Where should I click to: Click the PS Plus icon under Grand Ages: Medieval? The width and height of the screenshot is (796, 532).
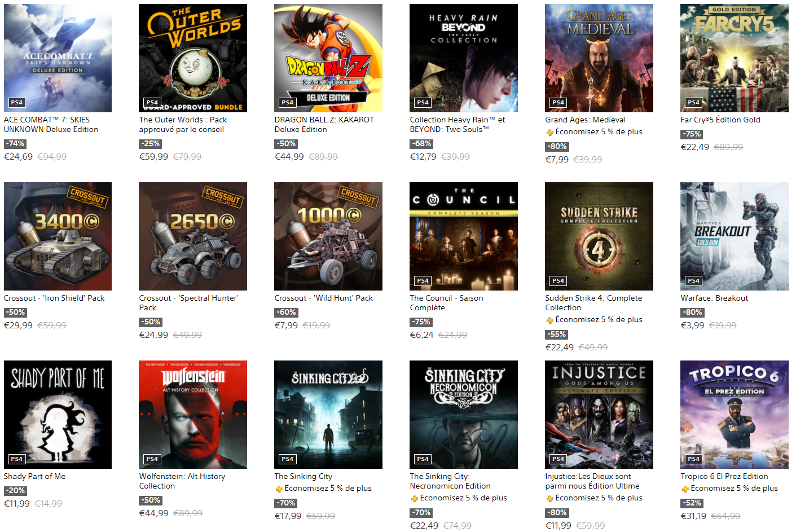549,133
